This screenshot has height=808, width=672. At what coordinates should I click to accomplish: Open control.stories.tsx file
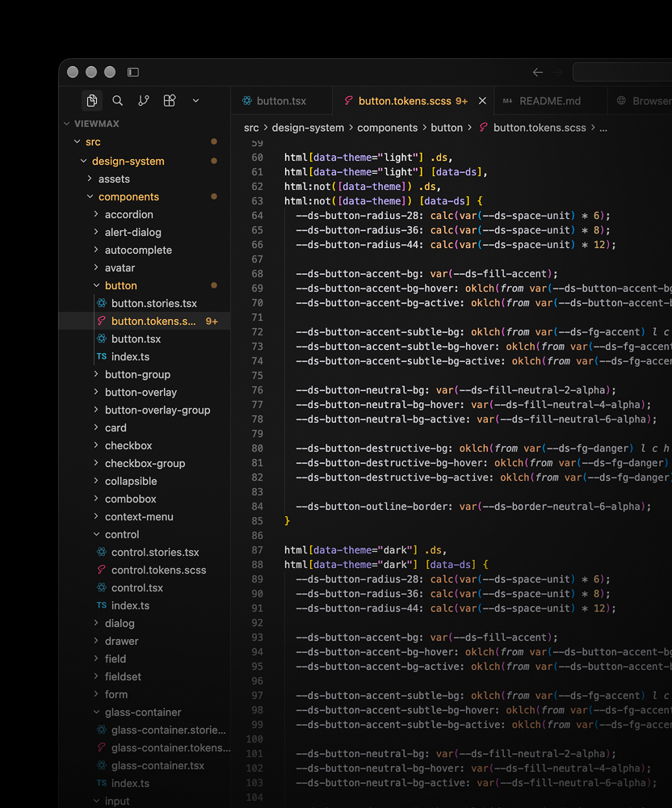click(155, 553)
